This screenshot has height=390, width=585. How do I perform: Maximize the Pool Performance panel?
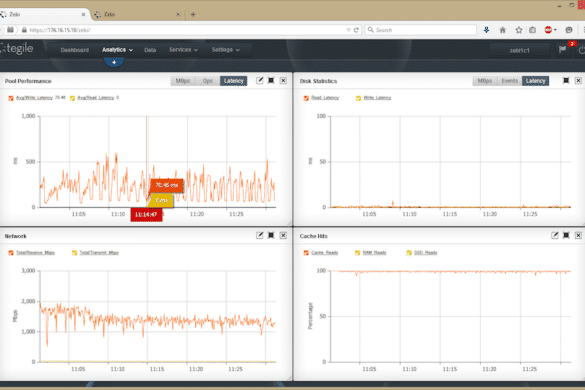271,81
